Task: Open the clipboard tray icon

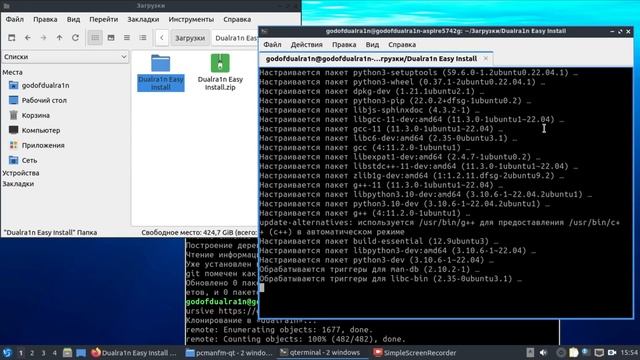Action: (x=574, y=353)
